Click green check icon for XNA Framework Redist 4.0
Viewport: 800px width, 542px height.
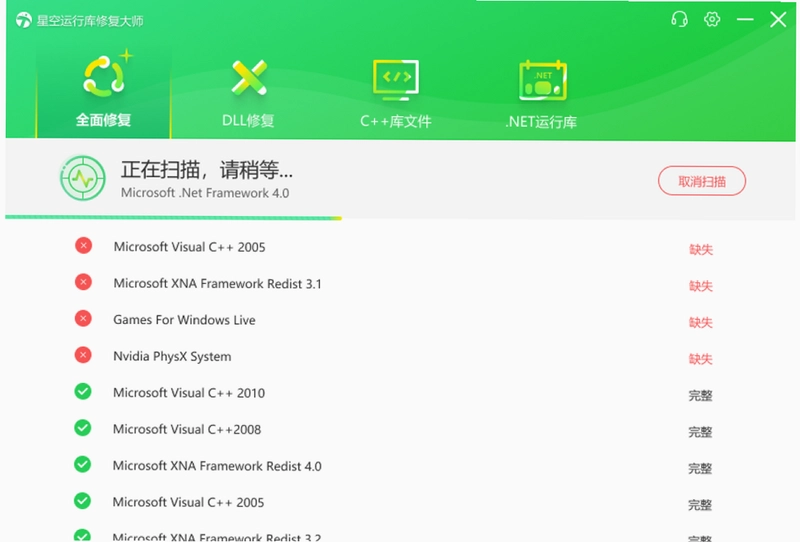pyautogui.click(x=83, y=464)
